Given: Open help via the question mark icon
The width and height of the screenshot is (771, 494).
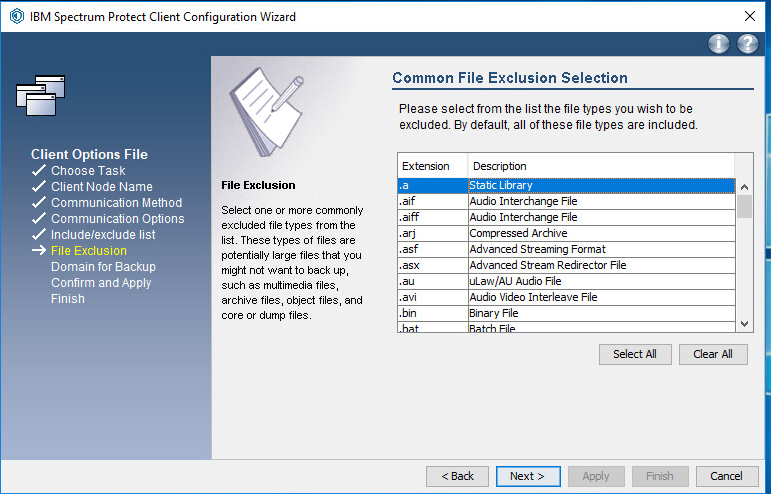Looking at the screenshot, I should pos(747,44).
